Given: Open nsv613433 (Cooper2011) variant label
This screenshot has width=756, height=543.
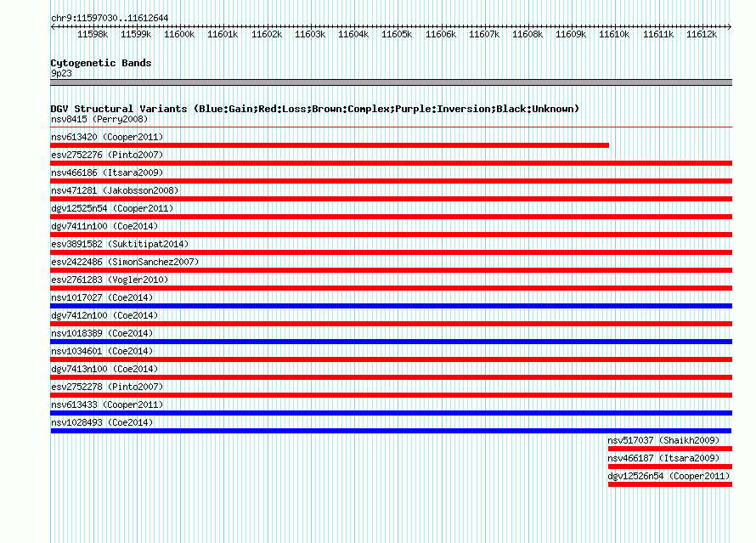Looking at the screenshot, I should 107,404.
